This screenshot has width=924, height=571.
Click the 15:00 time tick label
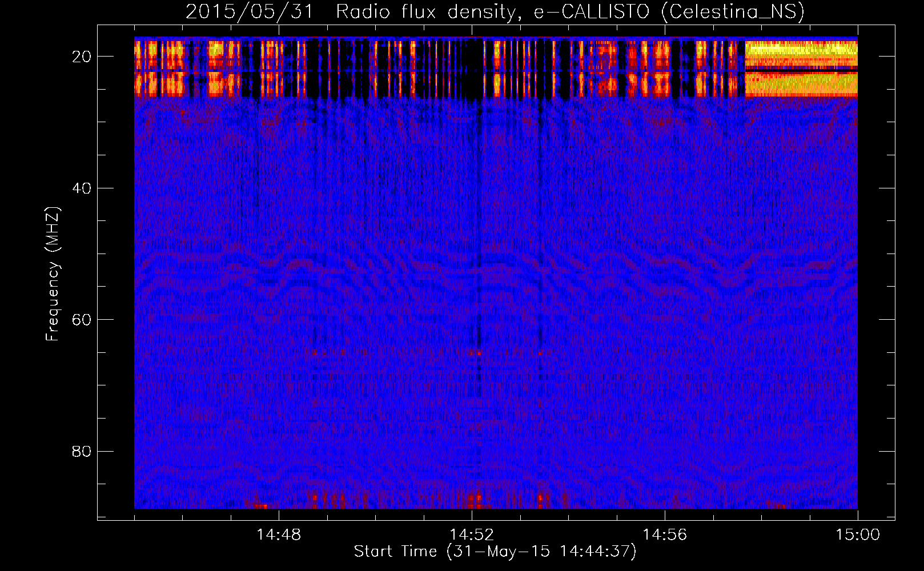coord(858,535)
